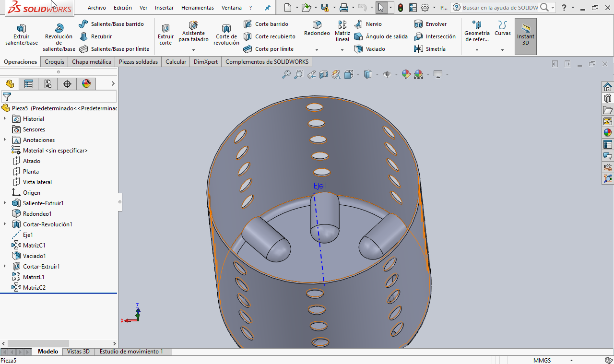Switch to the Chapa metálica tab

click(x=91, y=62)
